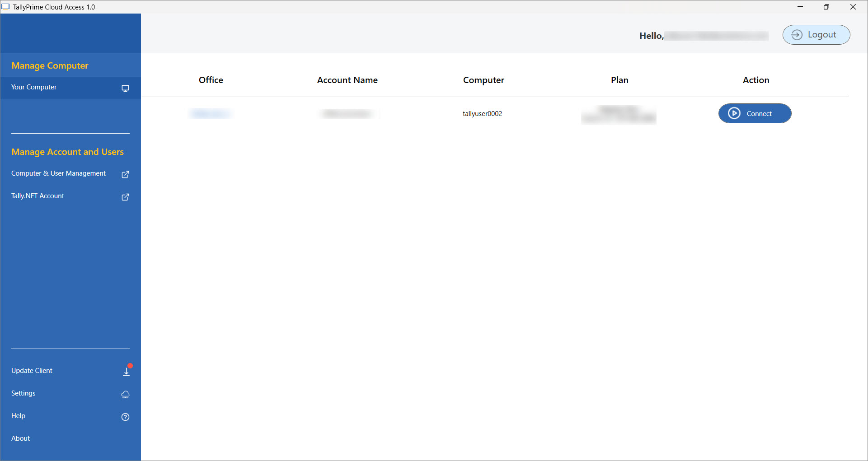Click the cloud icon beside Settings
The image size is (868, 461).
point(126,394)
